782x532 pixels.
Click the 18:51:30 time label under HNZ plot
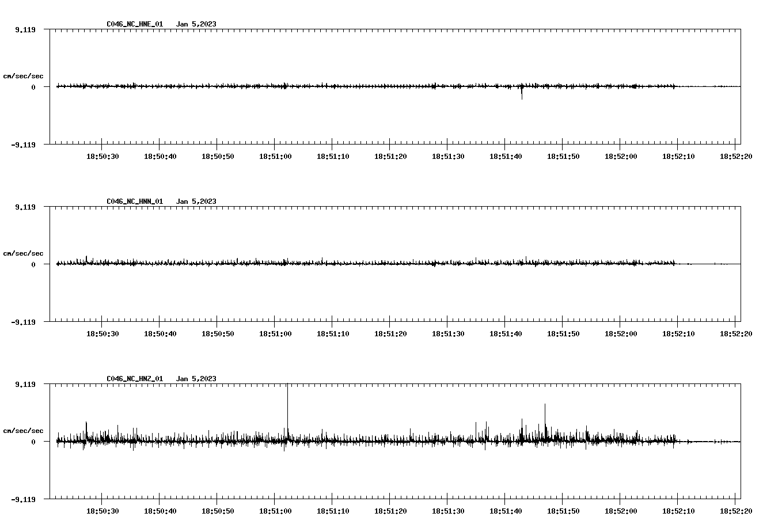[x=448, y=511]
